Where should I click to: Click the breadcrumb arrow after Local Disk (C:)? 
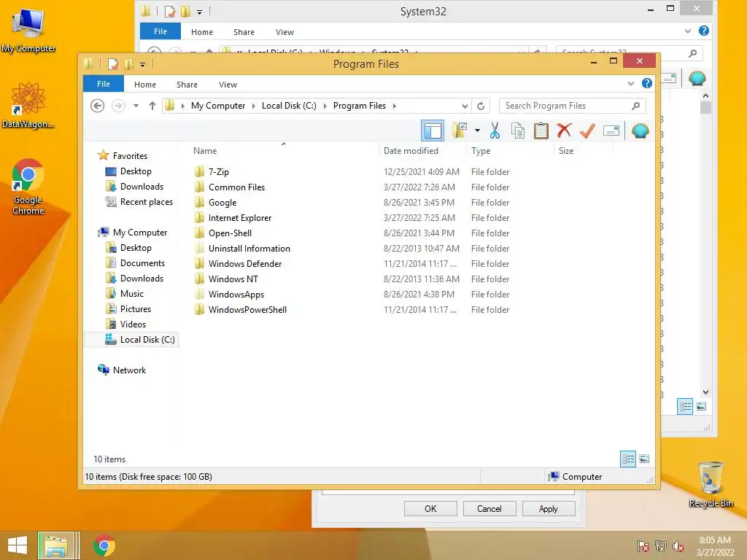325,106
